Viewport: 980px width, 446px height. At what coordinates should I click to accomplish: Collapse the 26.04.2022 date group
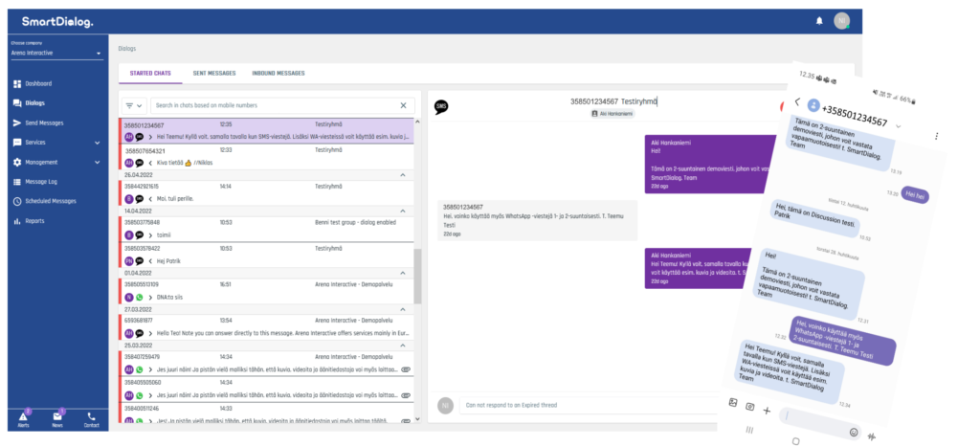403,175
